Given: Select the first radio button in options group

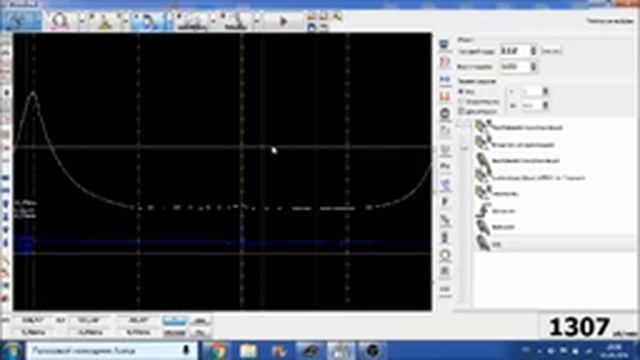Looking at the screenshot, I should point(461,91).
